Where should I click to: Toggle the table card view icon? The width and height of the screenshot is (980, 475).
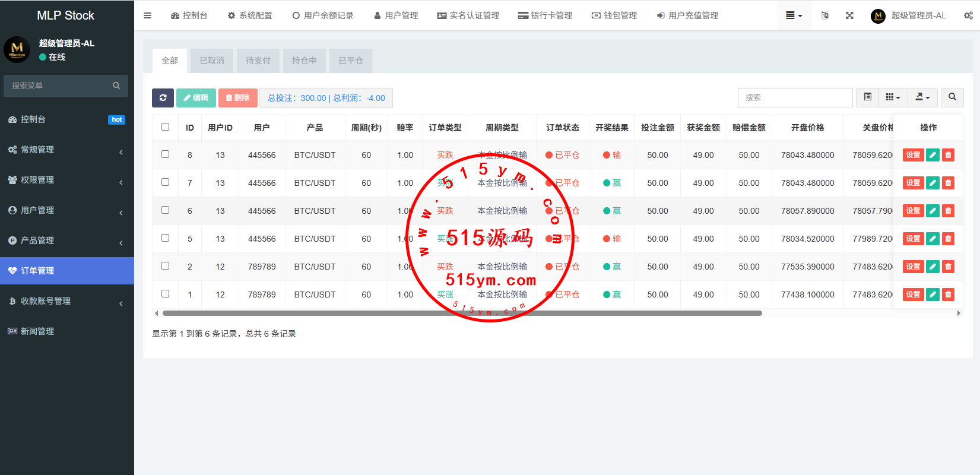[867, 97]
